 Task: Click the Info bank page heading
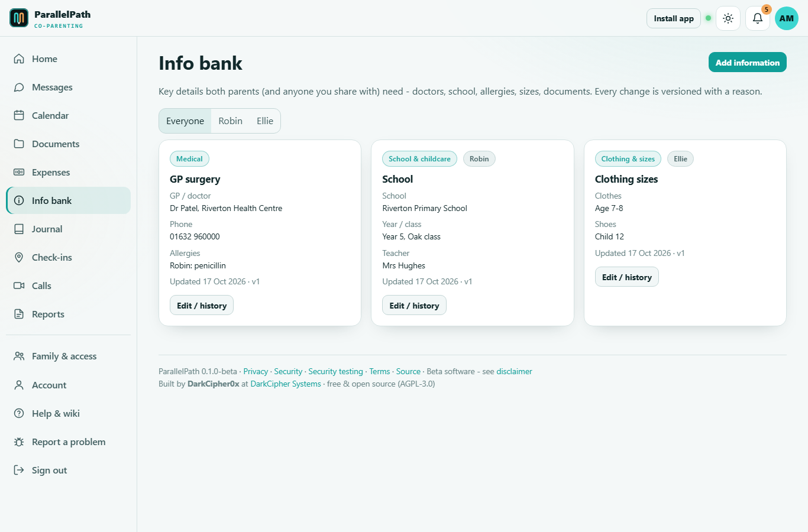201,63
